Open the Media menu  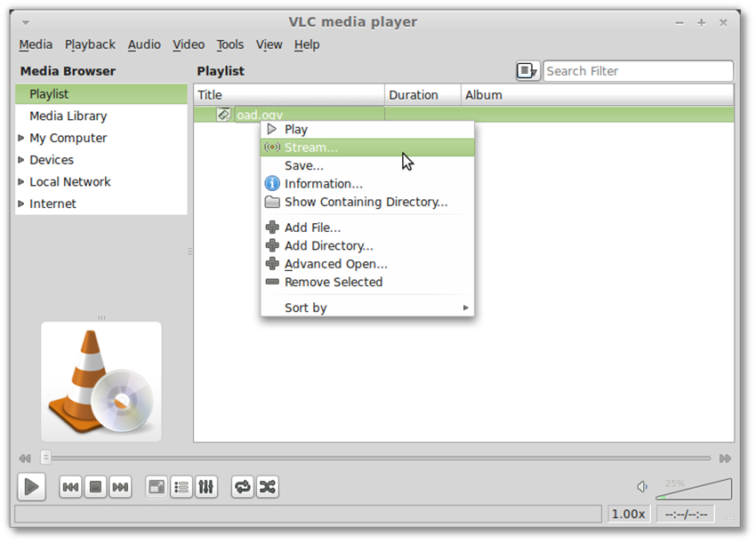coord(36,44)
